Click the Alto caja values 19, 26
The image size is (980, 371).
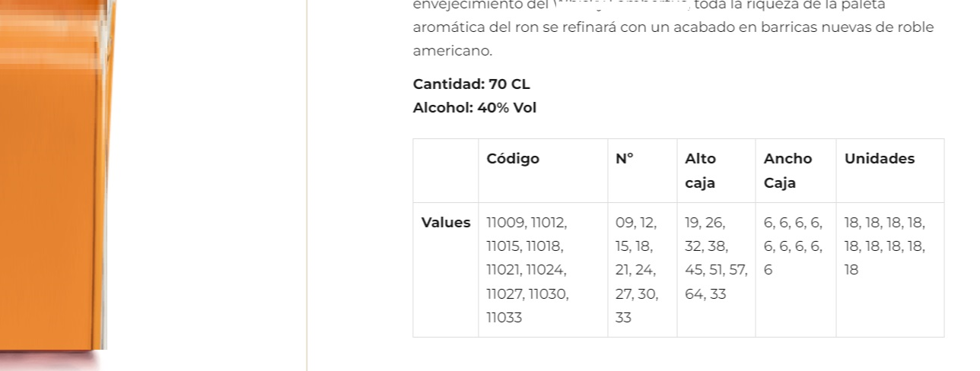[x=705, y=223]
